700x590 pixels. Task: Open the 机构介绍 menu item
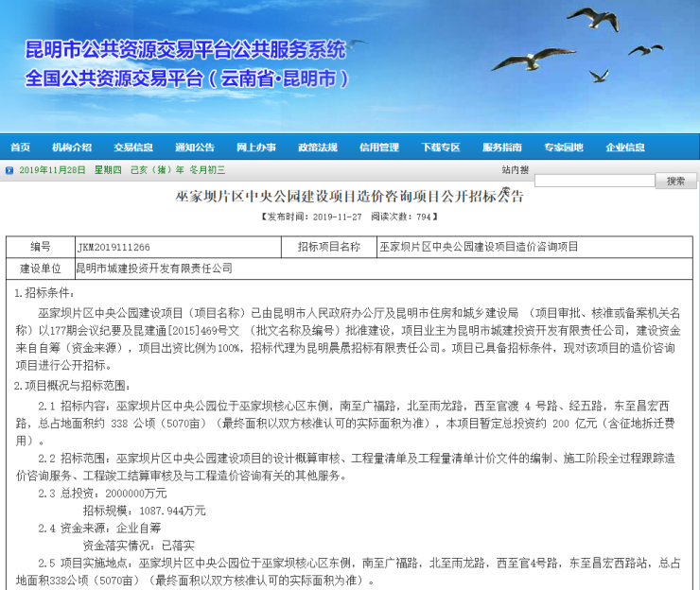[x=72, y=147]
